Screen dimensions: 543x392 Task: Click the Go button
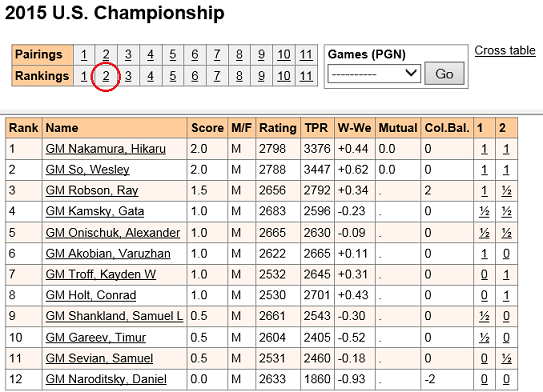(x=444, y=73)
